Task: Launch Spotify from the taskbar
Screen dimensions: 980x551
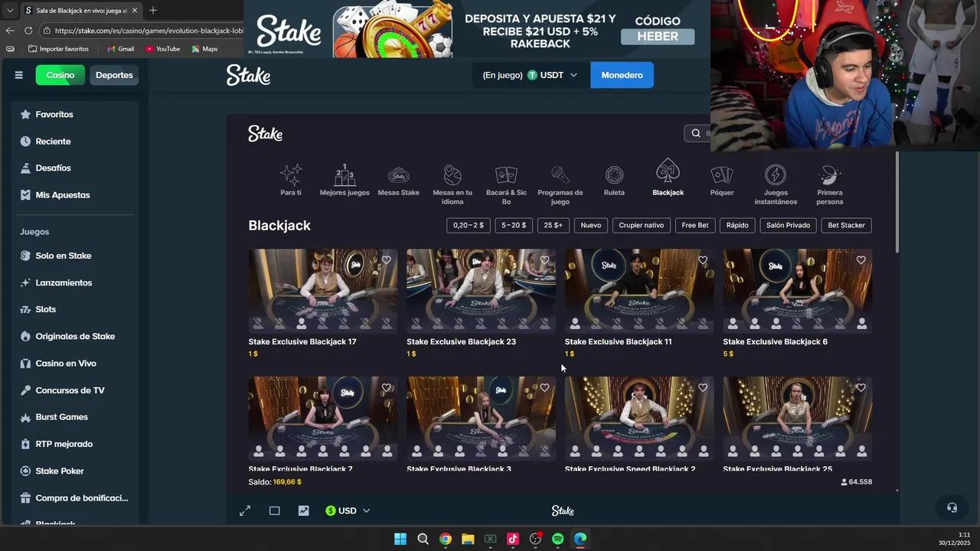Action: tap(557, 539)
